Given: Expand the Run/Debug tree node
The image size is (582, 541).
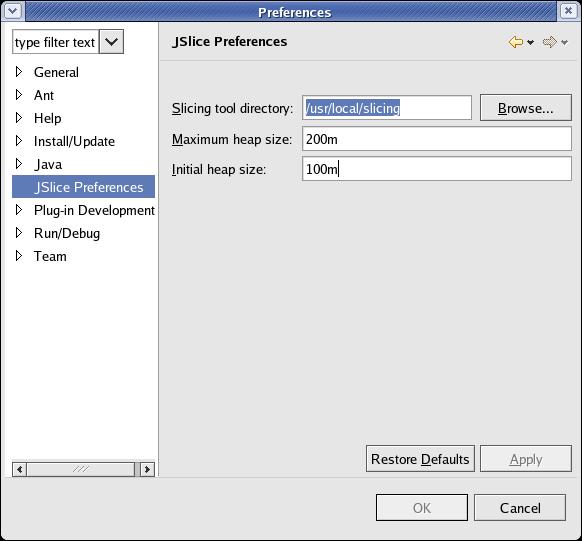Looking at the screenshot, I should (19, 233).
